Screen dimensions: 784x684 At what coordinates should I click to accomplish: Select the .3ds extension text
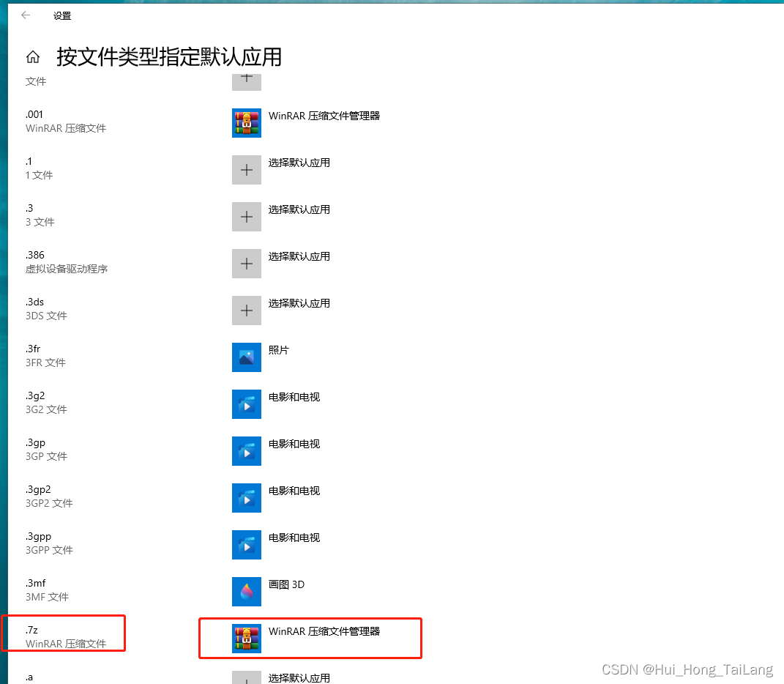coord(35,302)
